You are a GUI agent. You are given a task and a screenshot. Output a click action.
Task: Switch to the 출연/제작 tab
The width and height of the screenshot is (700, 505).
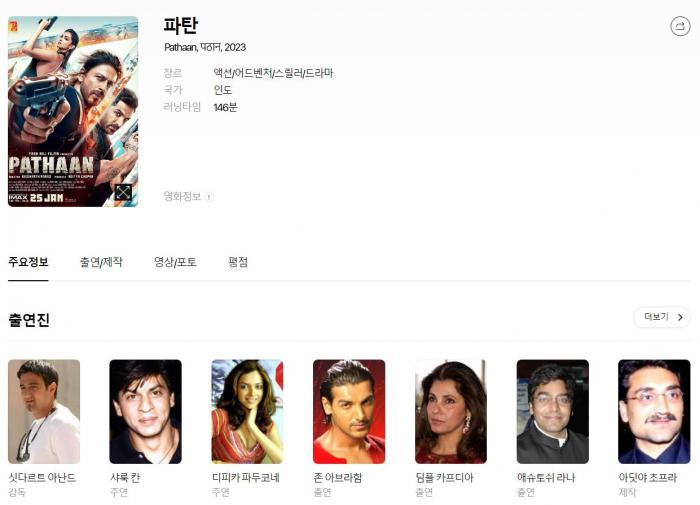pyautogui.click(x=101, y=262)
